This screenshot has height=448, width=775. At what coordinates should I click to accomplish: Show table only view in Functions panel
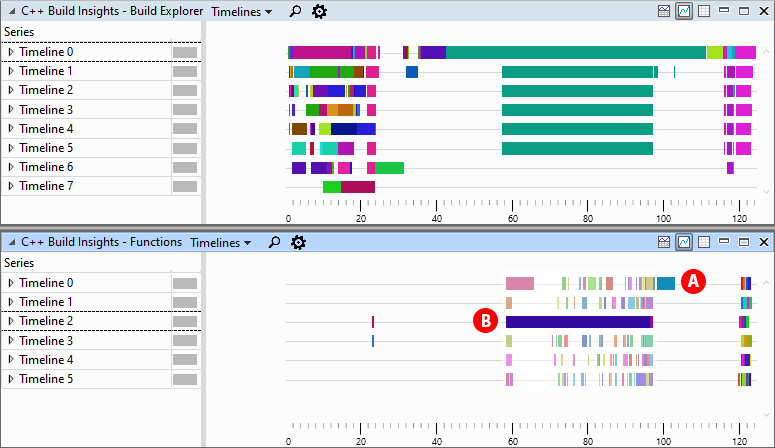point(704,242)
